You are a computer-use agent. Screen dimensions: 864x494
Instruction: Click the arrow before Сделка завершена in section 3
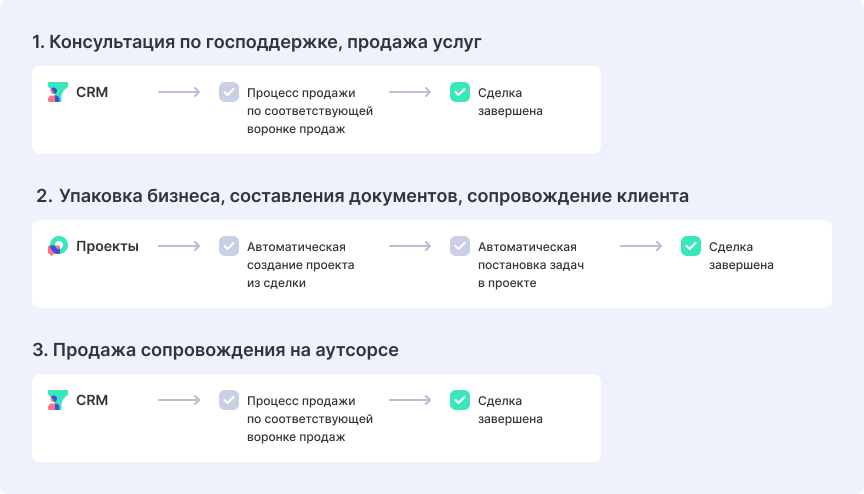(x=410, y=401)
